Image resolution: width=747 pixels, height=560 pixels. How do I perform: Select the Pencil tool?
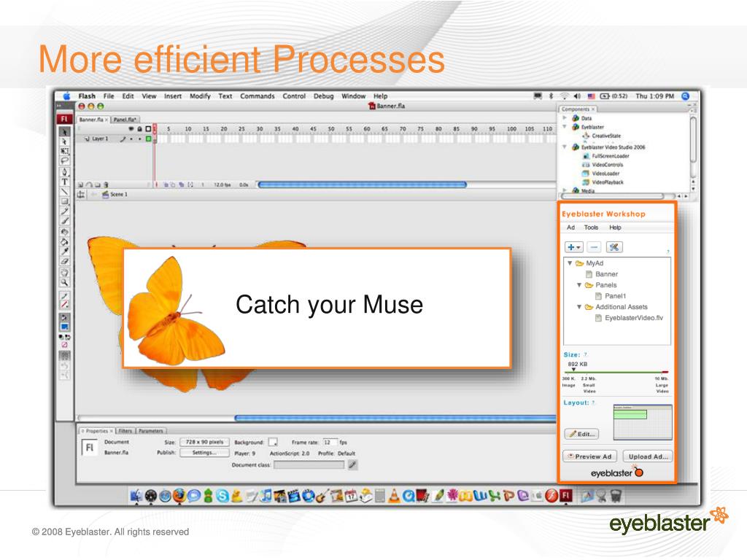coord(64,211)
